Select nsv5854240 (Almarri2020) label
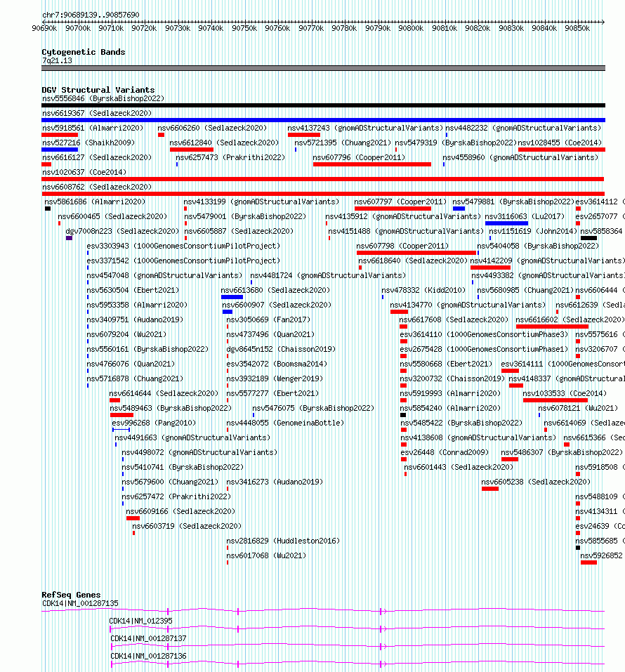 coord(450,408)
